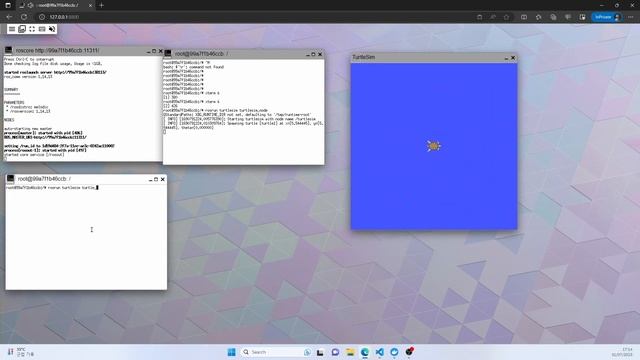Reload the page with the refresh icon
The image size is (640, 360).
point(24,17)
